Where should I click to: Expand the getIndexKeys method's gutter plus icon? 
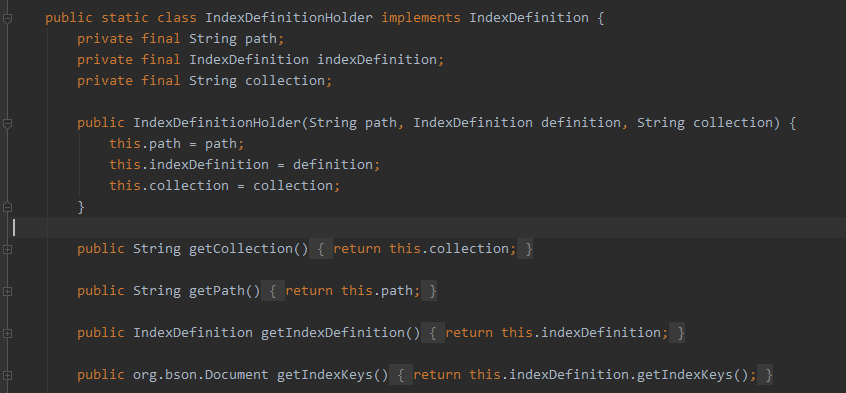pyautogui.click(x=7, y=375)
